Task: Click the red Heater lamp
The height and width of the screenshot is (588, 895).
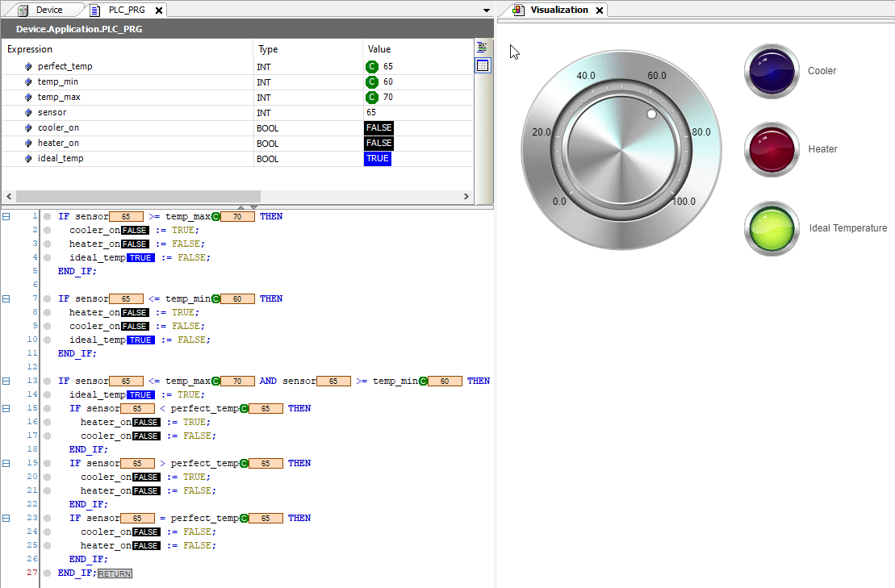Action: [772, 149]
